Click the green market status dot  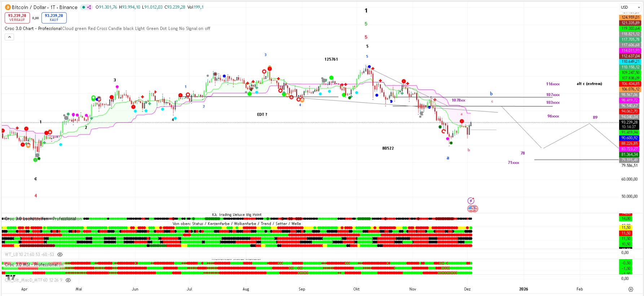[83, 7]
